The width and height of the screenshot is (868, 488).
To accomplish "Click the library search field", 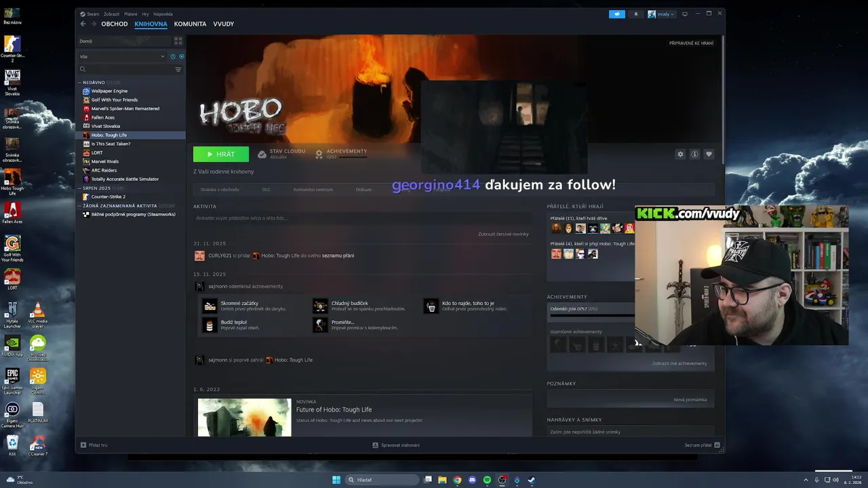I will [127, 69].
